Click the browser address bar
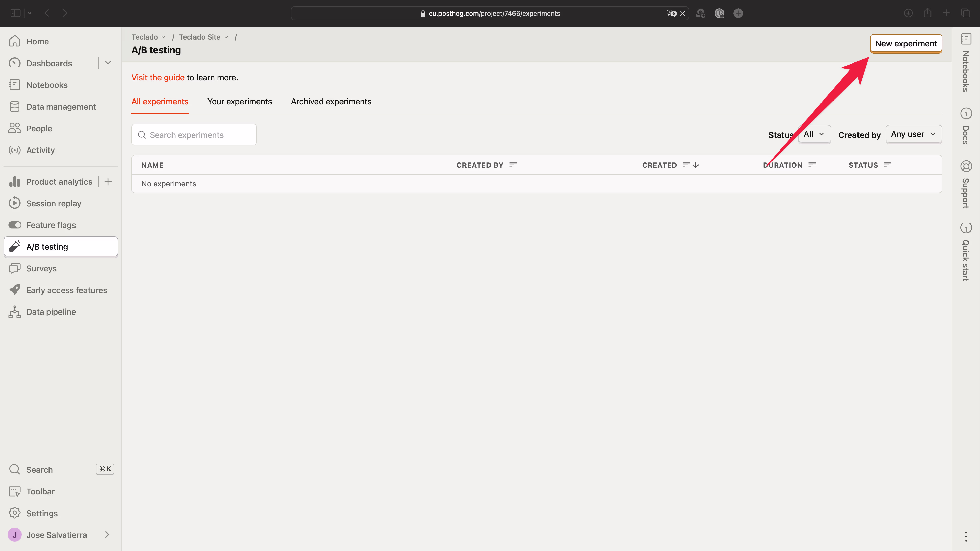The image size is (980, 551). click(x=490, y=13)
